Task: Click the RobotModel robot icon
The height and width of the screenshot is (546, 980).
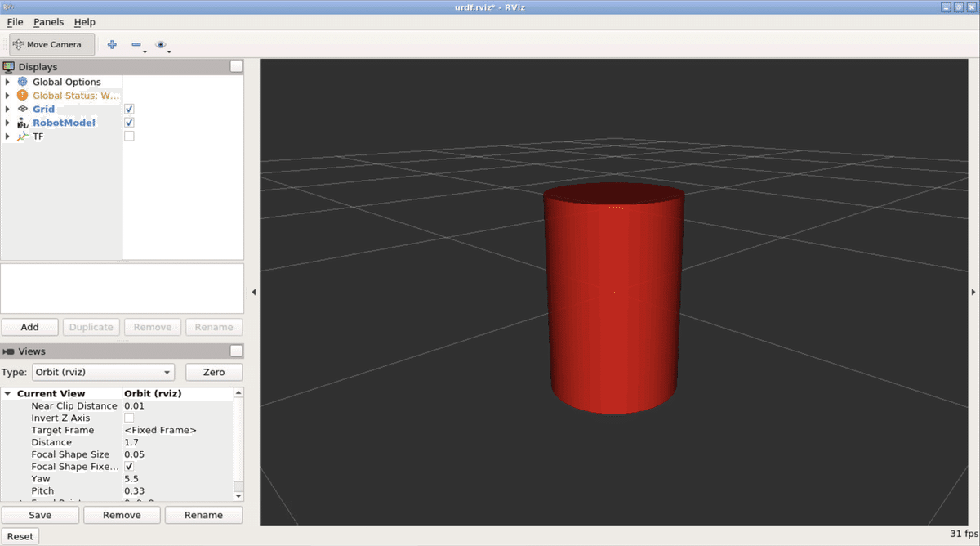Action: tap(23, 123)
